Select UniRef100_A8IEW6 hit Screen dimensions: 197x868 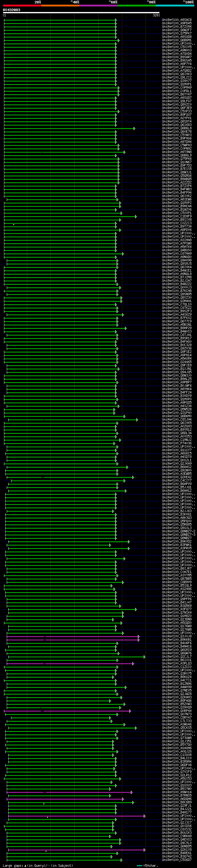point(177,200)
